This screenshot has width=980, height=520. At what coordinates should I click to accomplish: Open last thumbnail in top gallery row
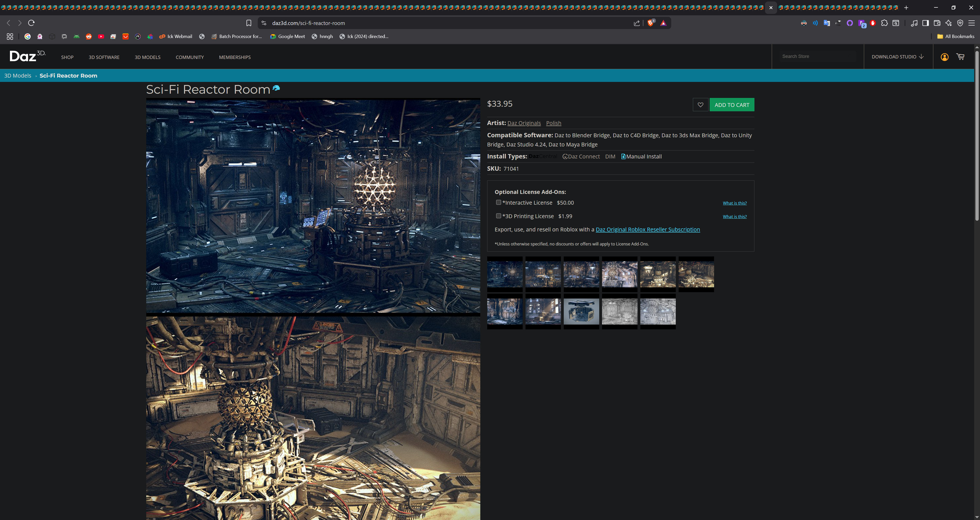pyautogui.click(x=696, y=274)
